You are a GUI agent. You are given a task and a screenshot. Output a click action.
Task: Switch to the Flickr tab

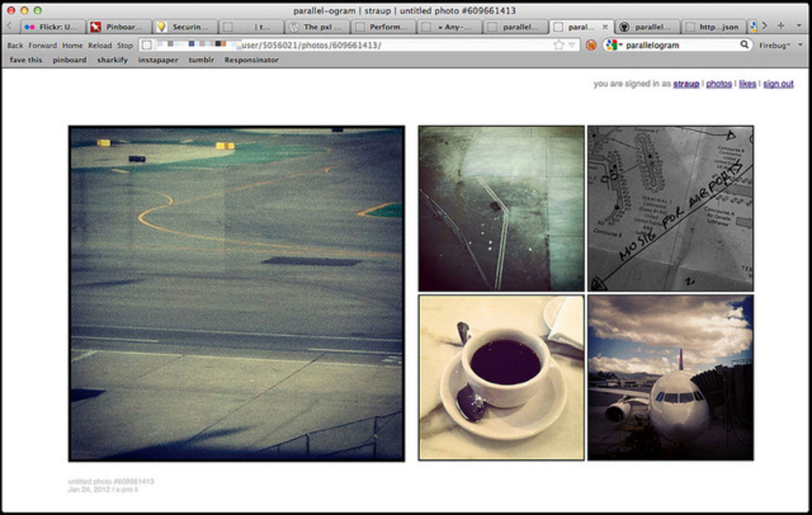[54, 26]
